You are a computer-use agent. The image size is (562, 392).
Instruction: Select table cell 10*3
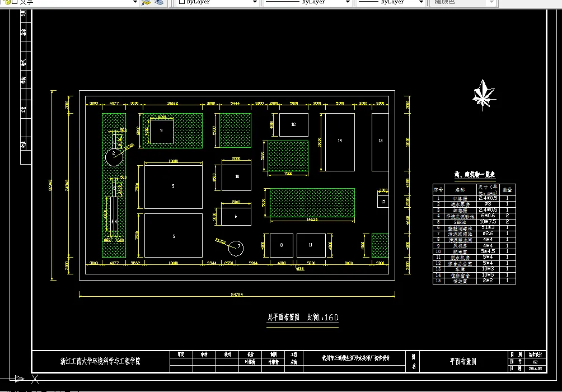click(488, 269)
